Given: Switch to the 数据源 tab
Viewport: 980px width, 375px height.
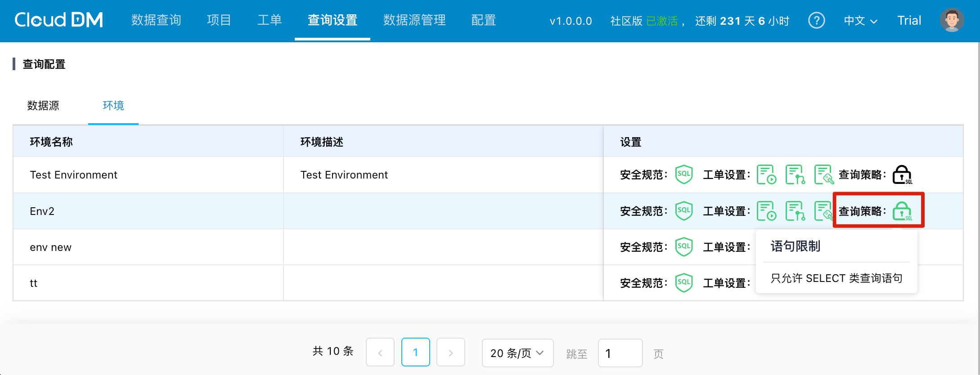Looking at the screenshot, I should coord(43,106).
